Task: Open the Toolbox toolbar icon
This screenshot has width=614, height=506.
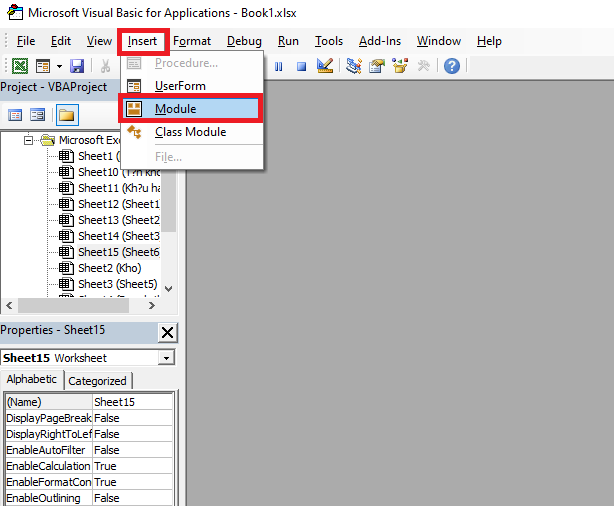Action: tap(423, 66)
